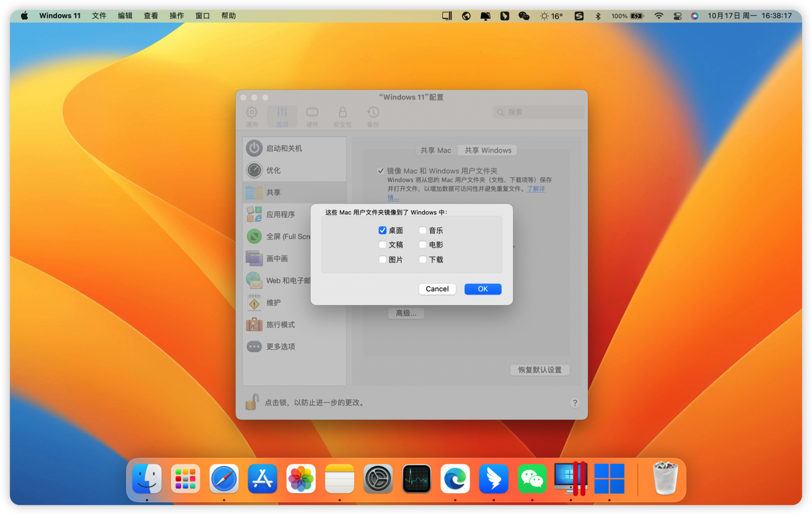Select 应用程序 in the sidebar
The height and width of the screenshot is (515, 812).
pos(277,214)
